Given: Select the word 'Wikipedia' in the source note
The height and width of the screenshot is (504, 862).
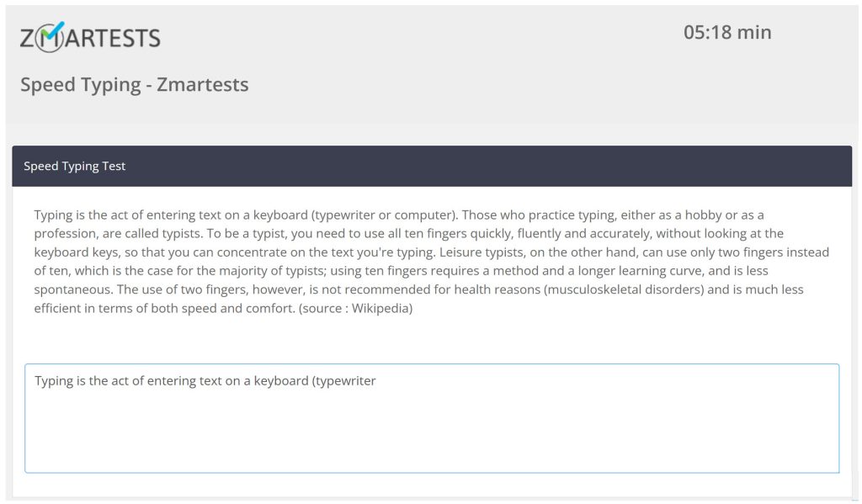Looking at the screenshot, I should pyautogui.click(x=380, y=308).
